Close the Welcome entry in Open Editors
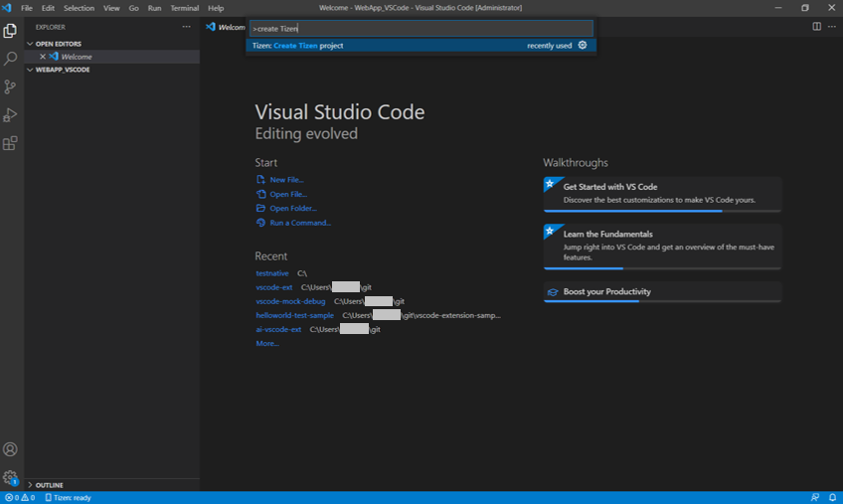843x504 pixels. (43, 57)
